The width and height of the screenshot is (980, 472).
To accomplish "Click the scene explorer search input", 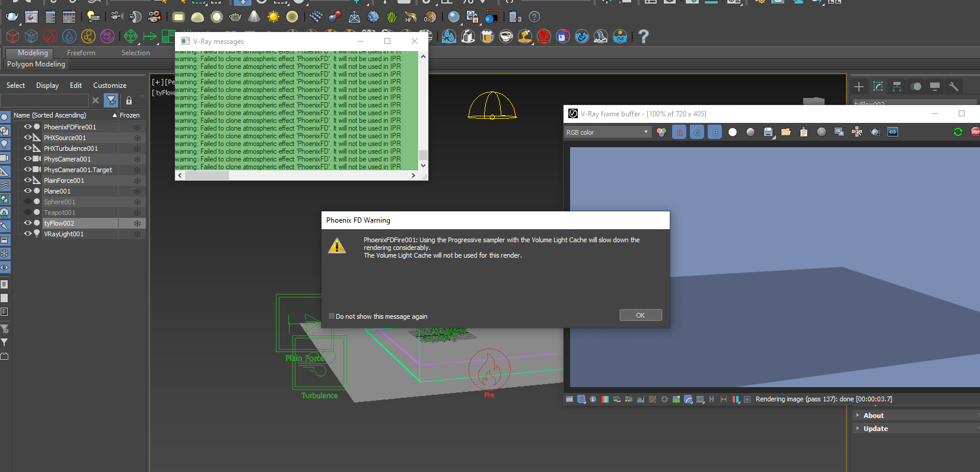I will [45, 100].
